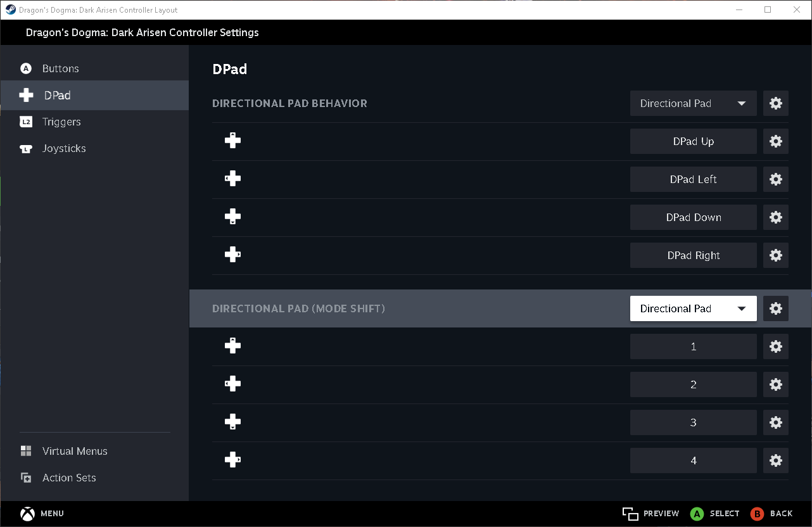Switch to the Buttons section
This screenshot has width=812, height=527.
coord(94,68)
